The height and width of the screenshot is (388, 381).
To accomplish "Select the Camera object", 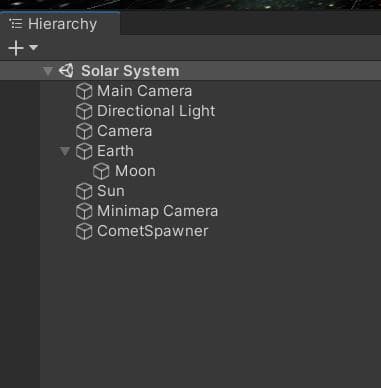I will point(124,131).
